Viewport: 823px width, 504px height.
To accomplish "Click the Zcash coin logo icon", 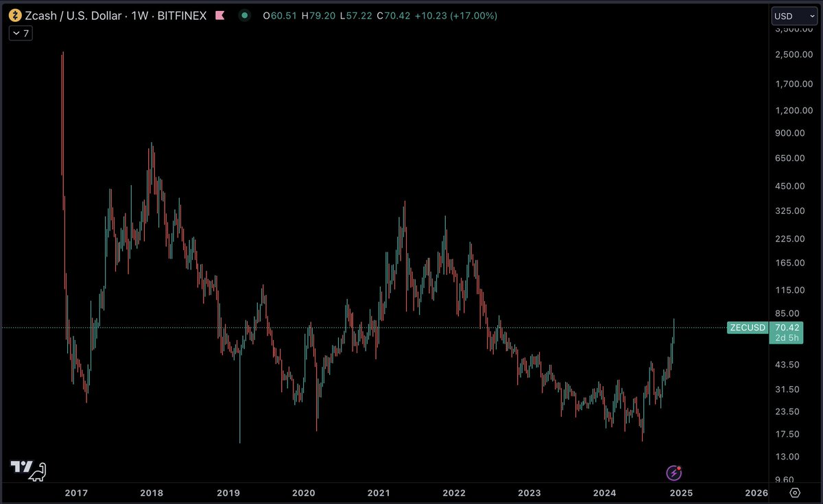I will click(x=14, y=15).
